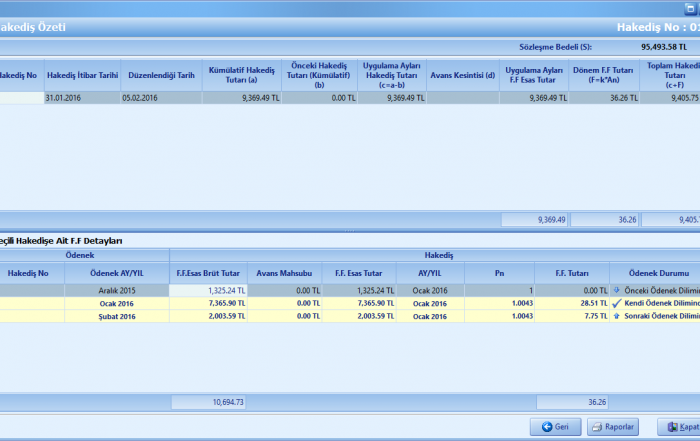Click the 7,365.90 TL F.F. Esas Brüt cell

[x=210, y=302]
